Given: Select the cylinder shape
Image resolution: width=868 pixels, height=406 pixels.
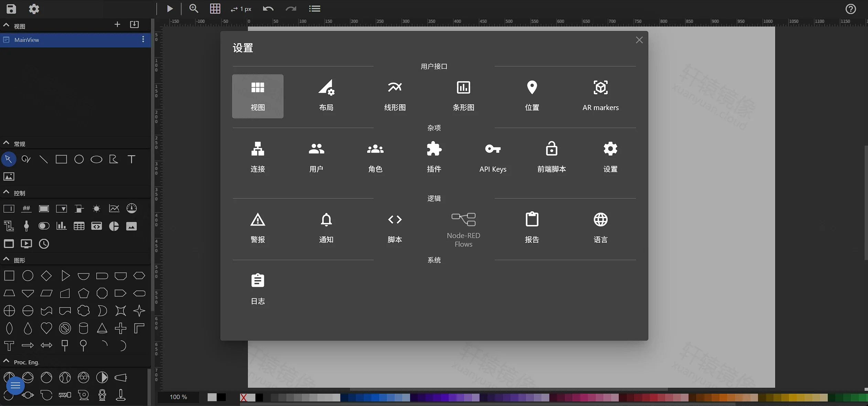Looking at the screenshot, I should click(84, 328).
